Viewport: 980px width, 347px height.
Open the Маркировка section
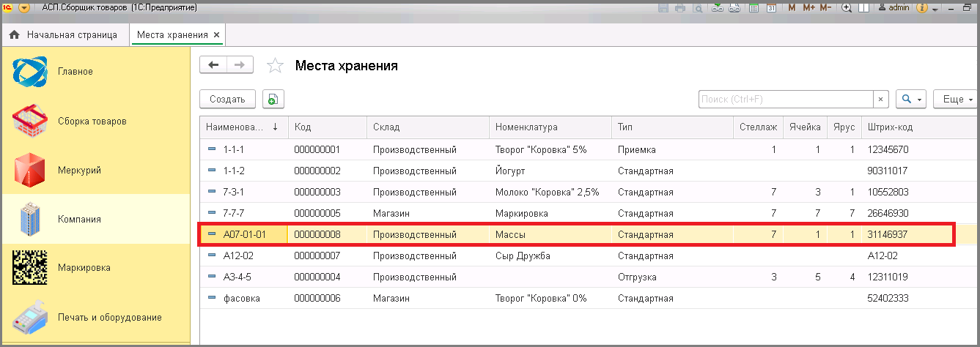[x=95, y=268]
